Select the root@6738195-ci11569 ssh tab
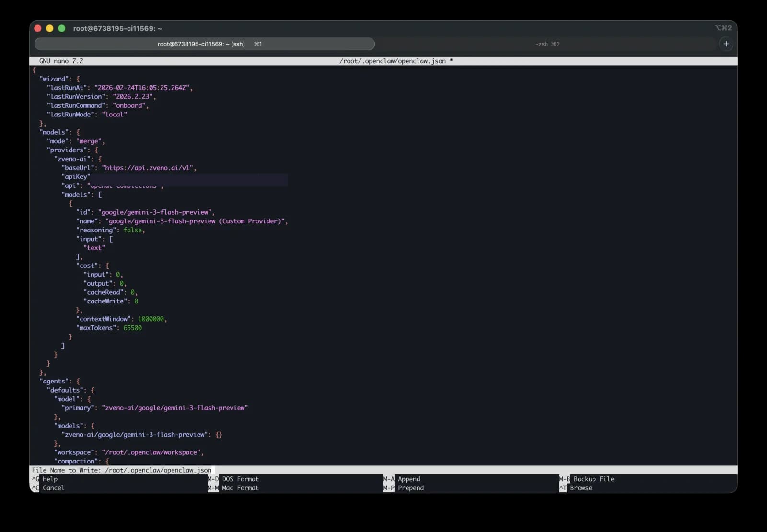Viewport: 767px width, 532px height. point(205,44)
